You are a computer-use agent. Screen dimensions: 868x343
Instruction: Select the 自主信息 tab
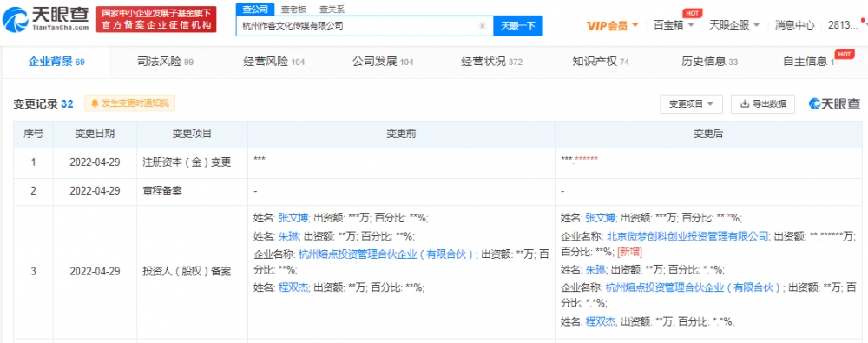pos(809,62)
